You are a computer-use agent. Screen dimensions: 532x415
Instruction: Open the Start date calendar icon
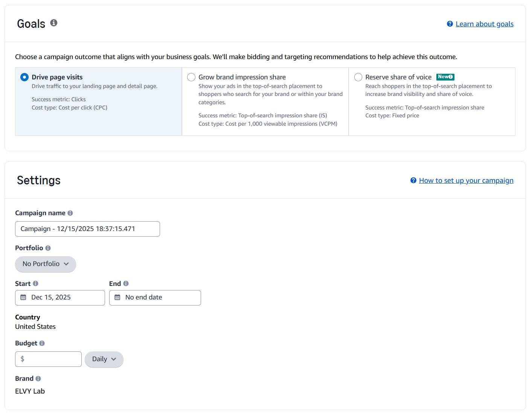(23, 297)
